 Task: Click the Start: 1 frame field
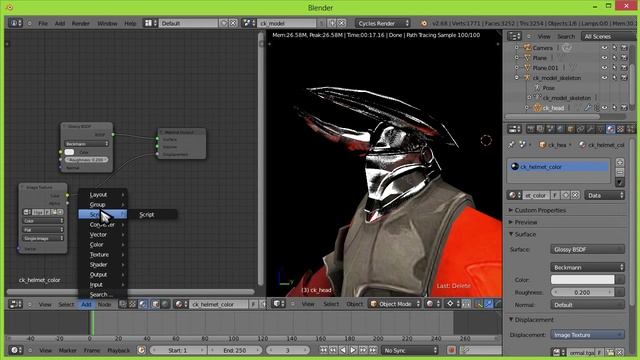[x=178, y=350]
